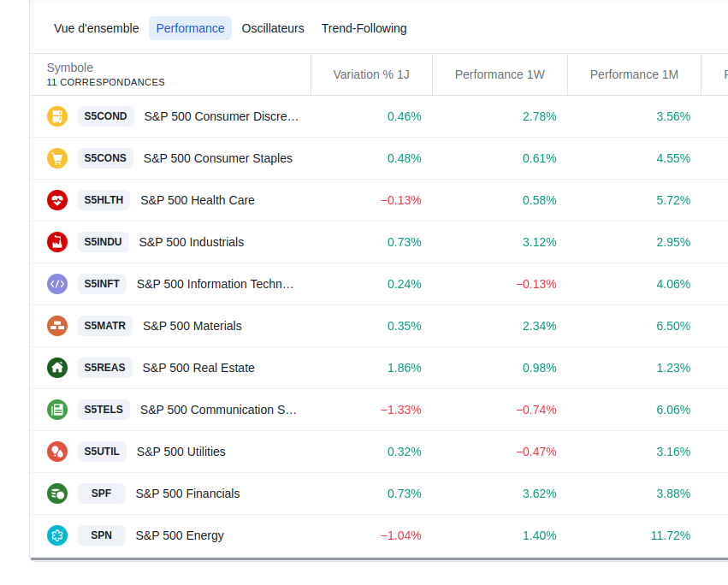Click the Real Estate house icon
The width and height of the screenshot is (728, 585).
(57, 368)
